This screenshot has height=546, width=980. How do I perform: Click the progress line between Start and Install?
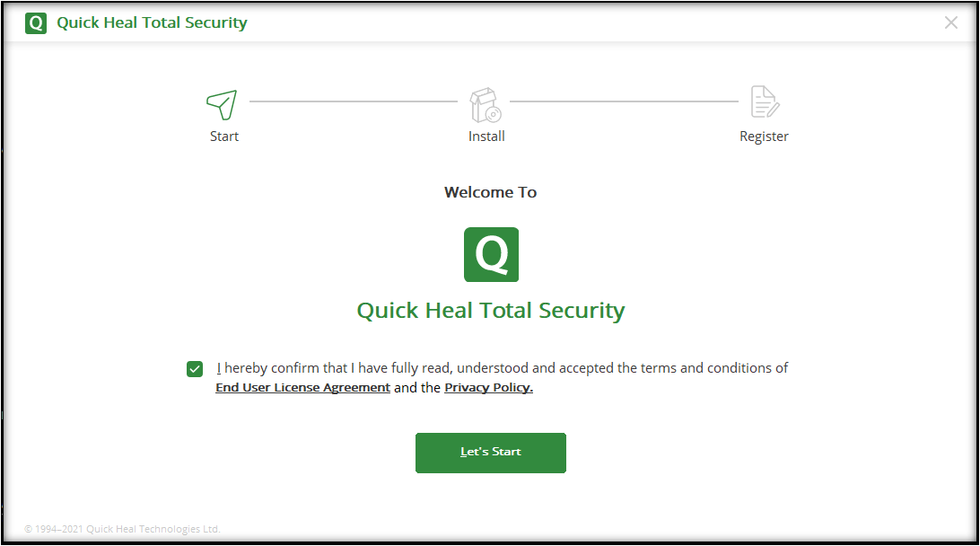353,101
